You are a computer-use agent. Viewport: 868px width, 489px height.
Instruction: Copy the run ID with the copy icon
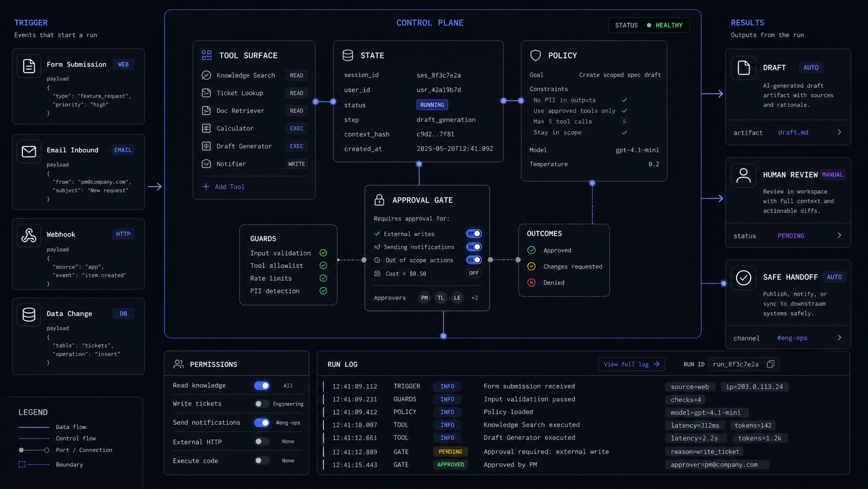tap(771, 364)
